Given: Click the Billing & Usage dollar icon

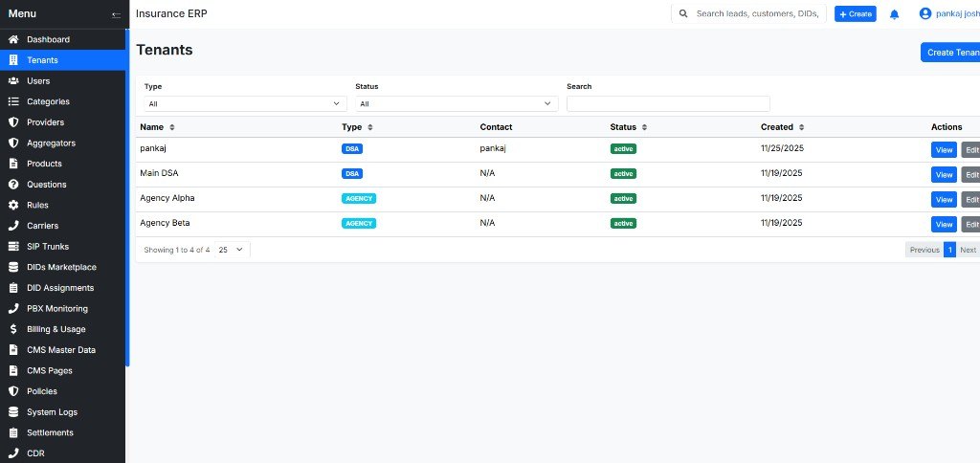Looking at the screenshot, I should [x=13, y=329].
